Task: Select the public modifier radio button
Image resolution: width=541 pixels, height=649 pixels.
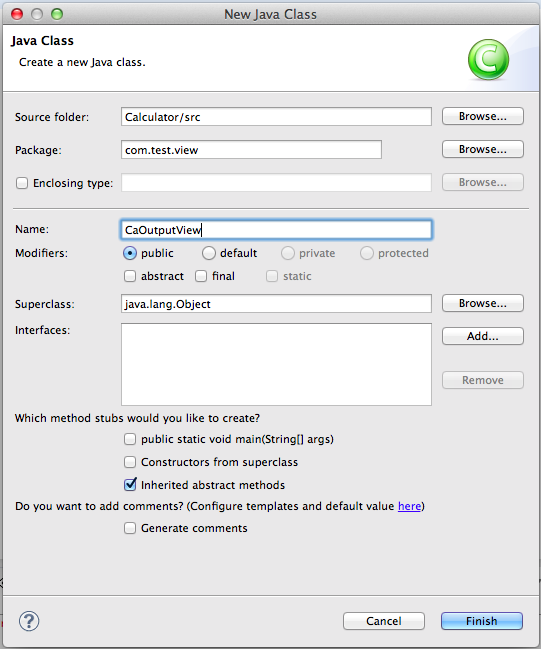Action: coord(130,253)
